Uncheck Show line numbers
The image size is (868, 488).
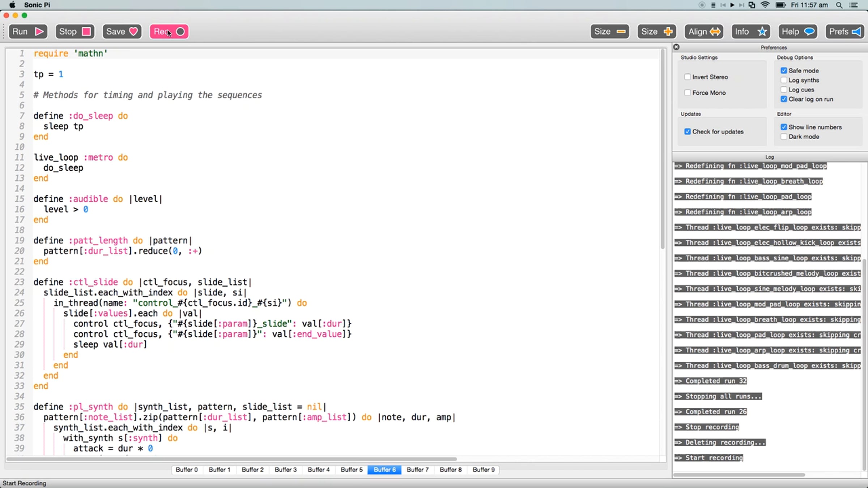(784, 127)
